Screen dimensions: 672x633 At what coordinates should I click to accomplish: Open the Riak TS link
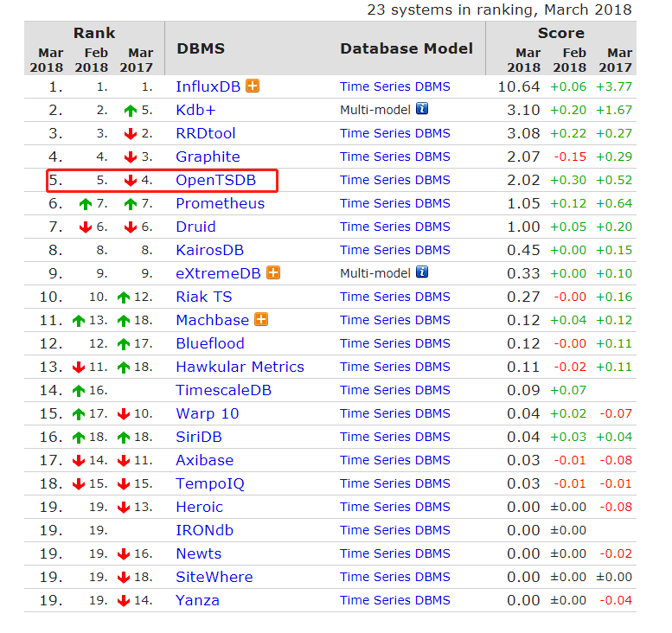(204, 297)
